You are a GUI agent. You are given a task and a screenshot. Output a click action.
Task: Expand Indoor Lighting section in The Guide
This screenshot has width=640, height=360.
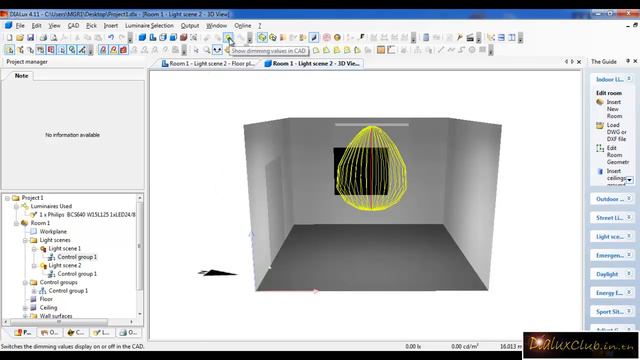[629, 79]
